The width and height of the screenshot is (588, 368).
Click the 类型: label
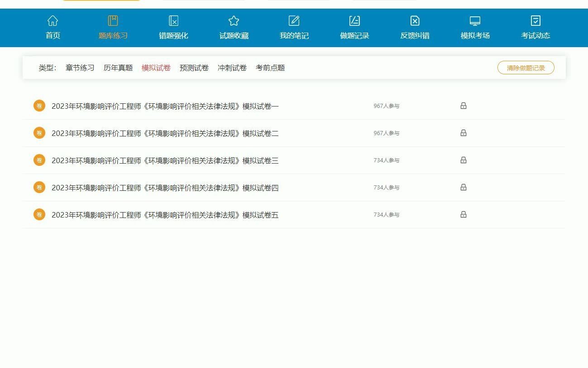48,68
